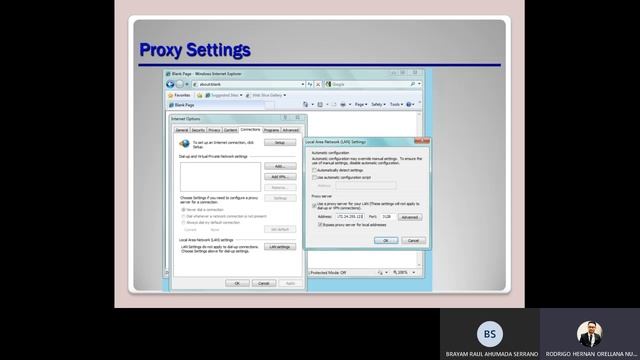Open the Page menu dropdown
This screenshot has height=360, width=640.
point(361,104)
